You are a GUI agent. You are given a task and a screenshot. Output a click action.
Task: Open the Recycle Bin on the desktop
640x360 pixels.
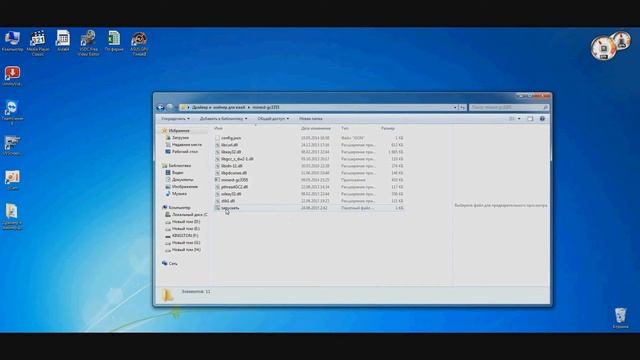point(620,318)
